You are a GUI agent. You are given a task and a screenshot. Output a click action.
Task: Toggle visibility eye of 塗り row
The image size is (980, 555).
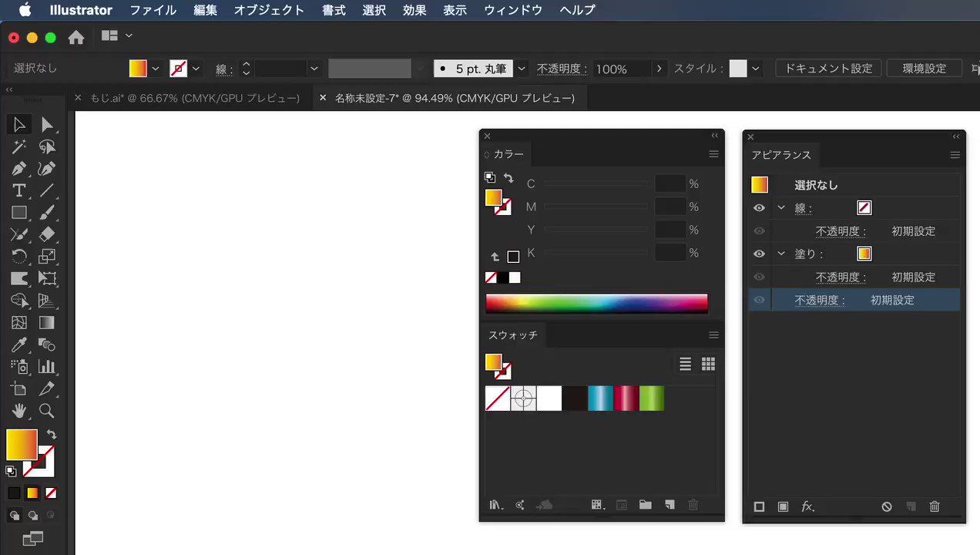tap(759, 254)
